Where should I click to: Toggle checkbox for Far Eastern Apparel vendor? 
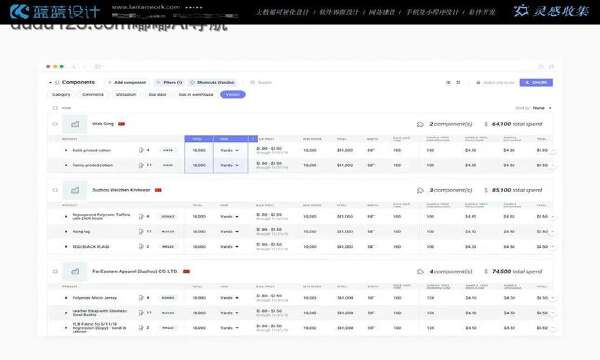(55, 271)
